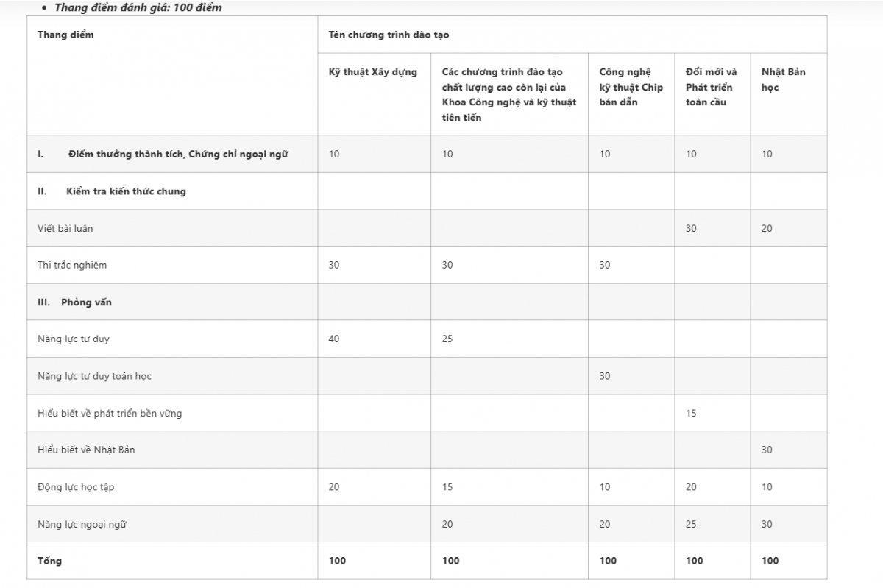The height and width of the screenshot is (588, 883).
Task: Click the 'Kiểm tra kiến thức chung' section row
Action: point(131,191)
